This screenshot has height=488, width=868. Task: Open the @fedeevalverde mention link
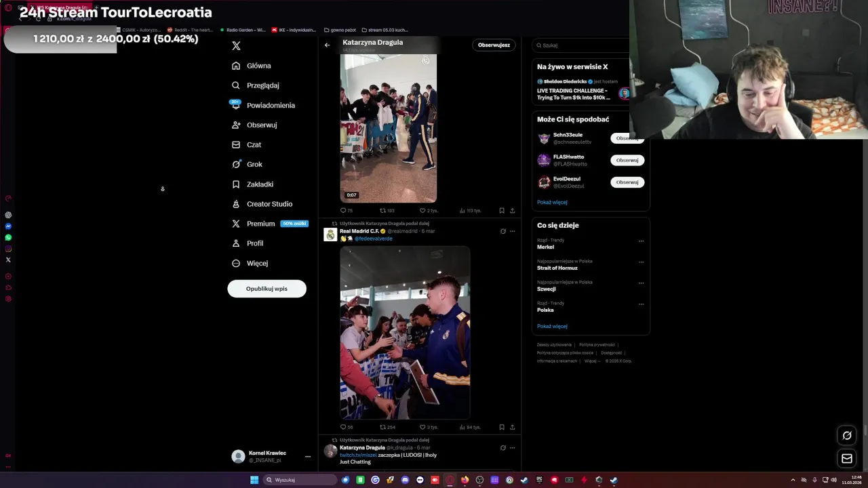click(373, 239)
